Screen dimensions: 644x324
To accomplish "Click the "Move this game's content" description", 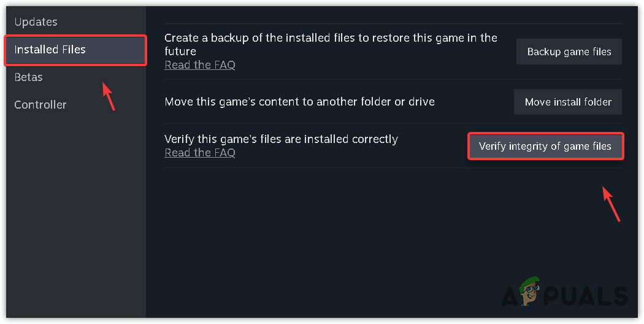I will pyautogui.click(x=299, y=102).
